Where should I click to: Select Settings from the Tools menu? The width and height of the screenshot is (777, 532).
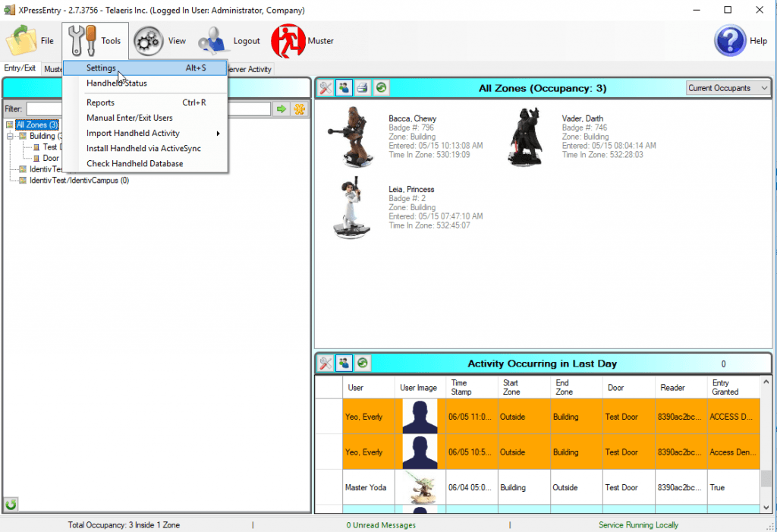coord(101,68)
